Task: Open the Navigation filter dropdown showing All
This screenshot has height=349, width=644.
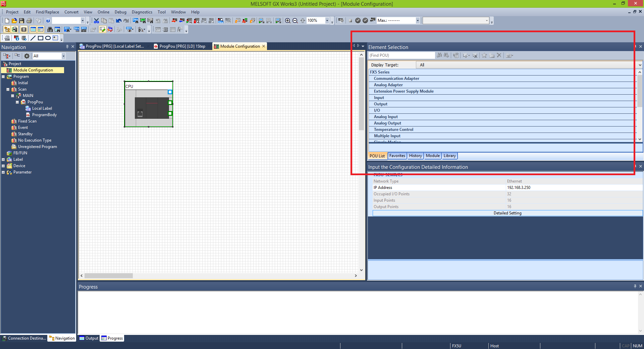Action: point(63,56)
